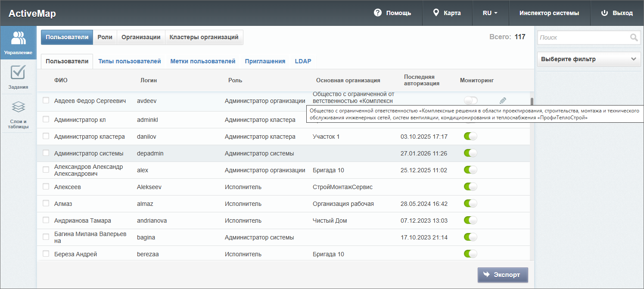Open the Кластеры организаций tab
Image resolution: width=644 pixels, height=289 pixels.
204,37
